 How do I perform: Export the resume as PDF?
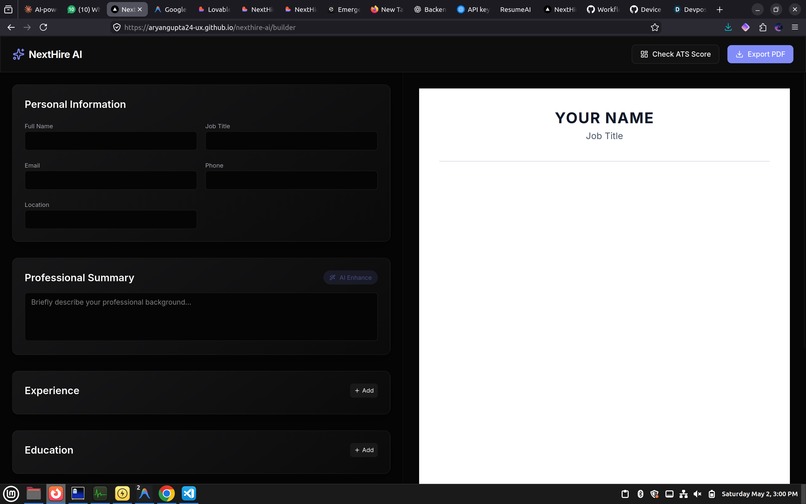pyautogui.click(x=760, y=55)
